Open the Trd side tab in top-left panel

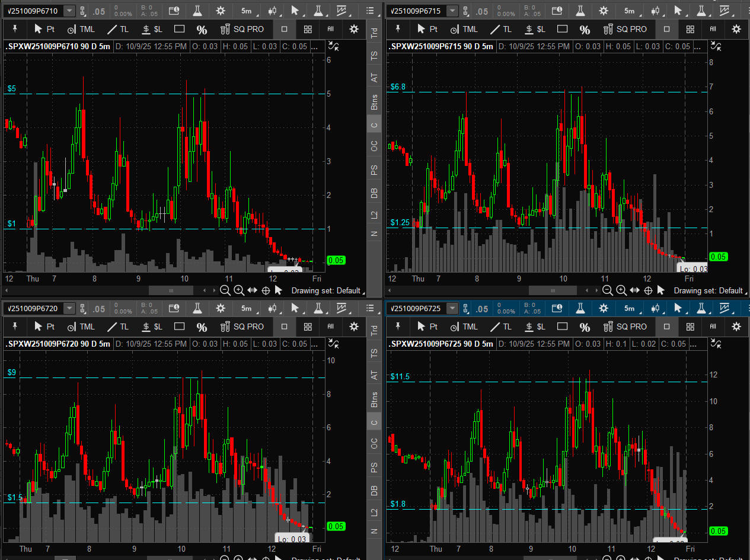[x=374, y=33]
